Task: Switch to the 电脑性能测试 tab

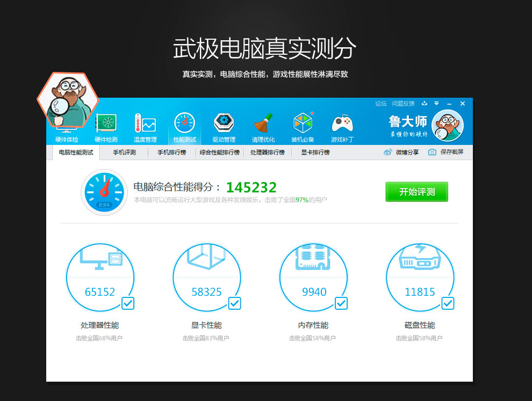Action: point(76,152)
